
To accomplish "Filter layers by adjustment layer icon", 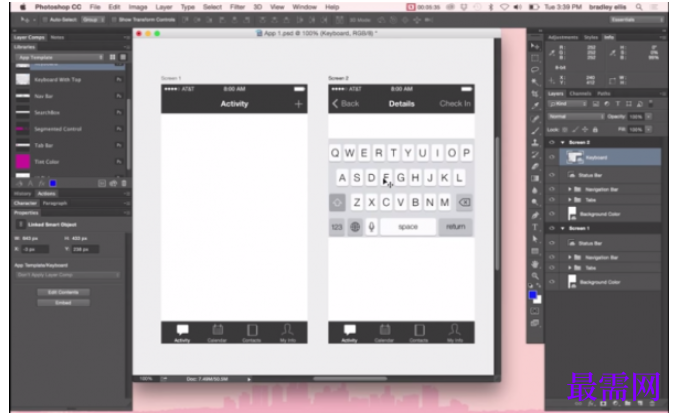I will pos(607,104).
